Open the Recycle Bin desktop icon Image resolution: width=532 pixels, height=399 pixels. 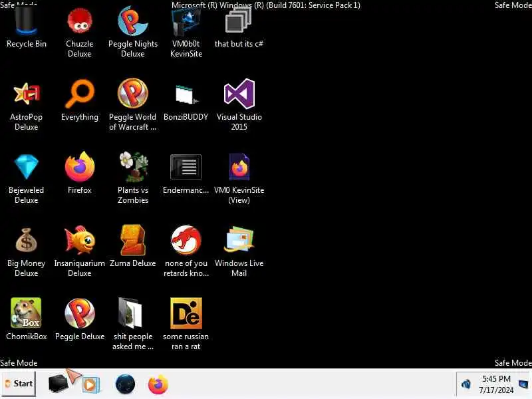click(26, 23)
